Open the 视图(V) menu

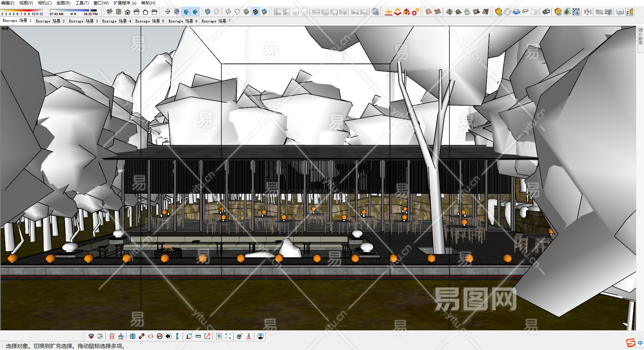pyautogui.click(x=26, y=3)
